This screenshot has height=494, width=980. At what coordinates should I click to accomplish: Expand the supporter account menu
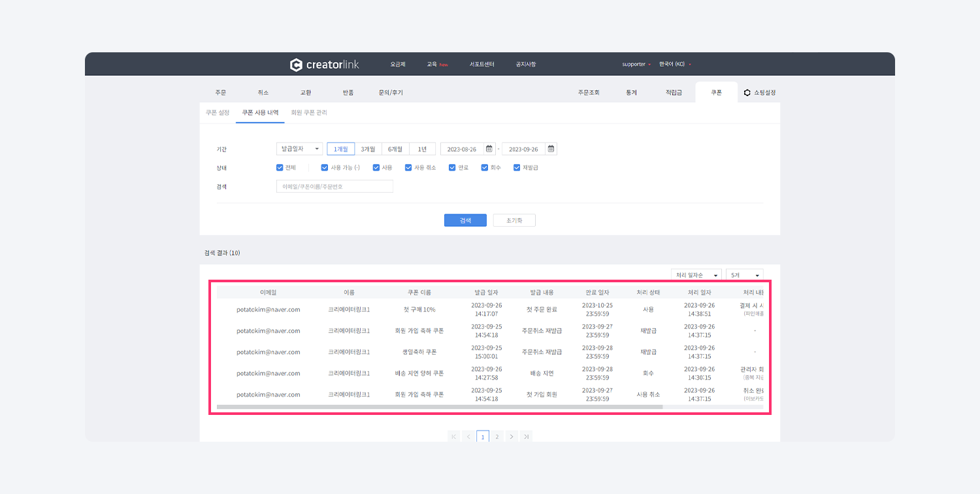pyautogui.click(x=636, y=65)
